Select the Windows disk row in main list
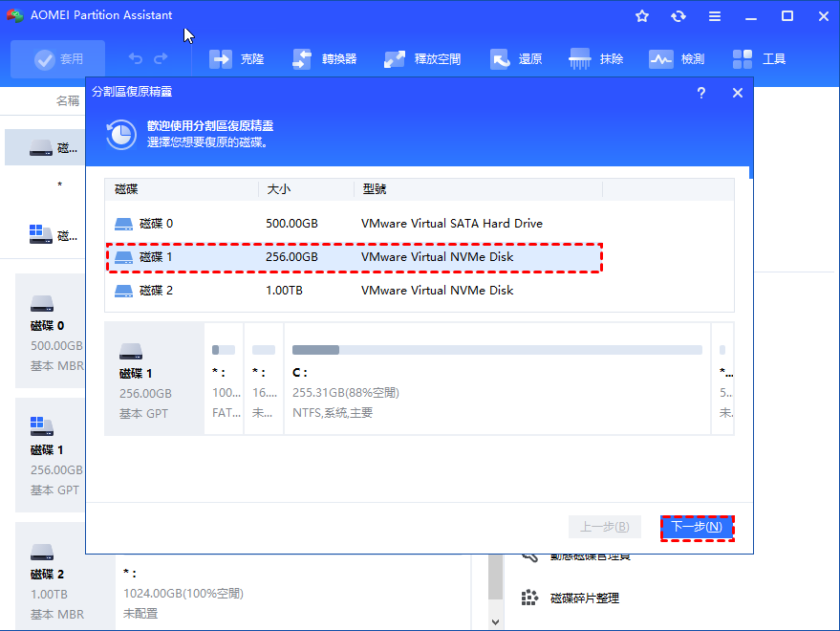 [45, 235]
